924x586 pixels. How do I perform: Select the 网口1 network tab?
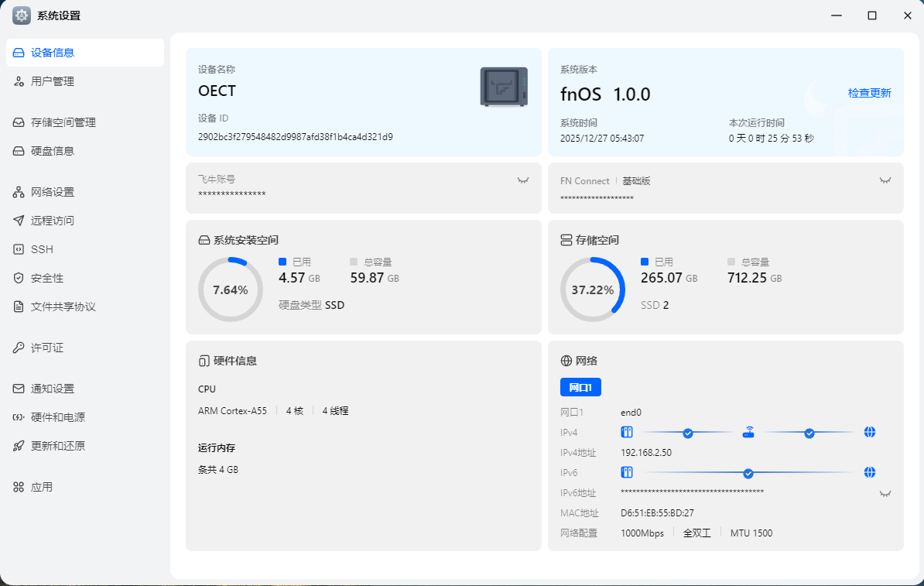click(580, 387)
